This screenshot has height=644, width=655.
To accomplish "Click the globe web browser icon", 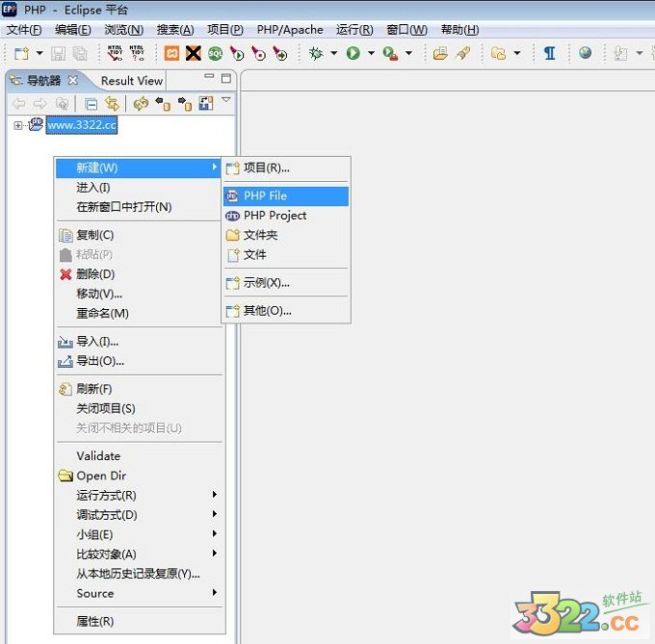I will (x=585, y=54).
